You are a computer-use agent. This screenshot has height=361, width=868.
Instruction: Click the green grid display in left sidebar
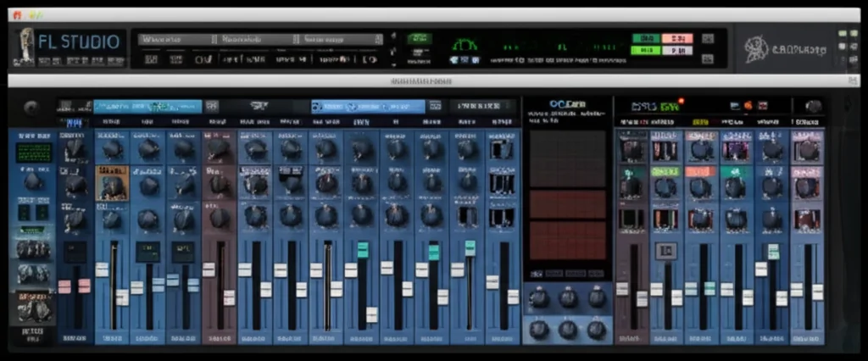point(34,153)
